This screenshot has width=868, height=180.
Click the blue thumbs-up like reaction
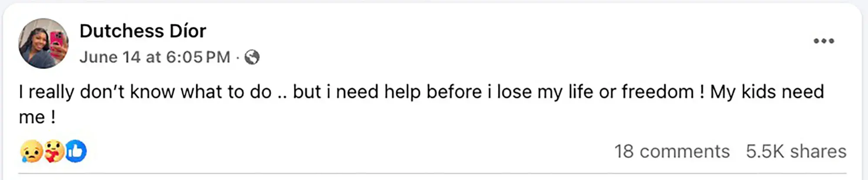click(x=76, y=151)
